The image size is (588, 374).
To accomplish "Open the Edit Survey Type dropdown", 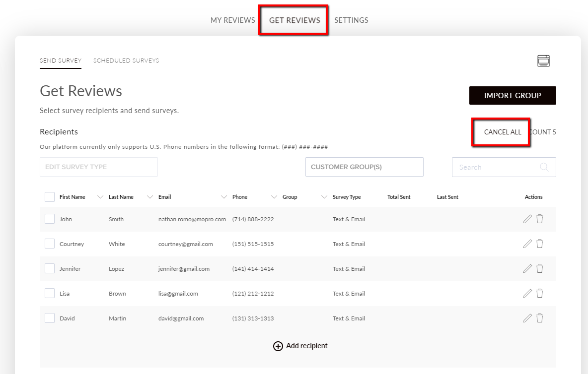I will pyautogui.click(x=99, y=167).
